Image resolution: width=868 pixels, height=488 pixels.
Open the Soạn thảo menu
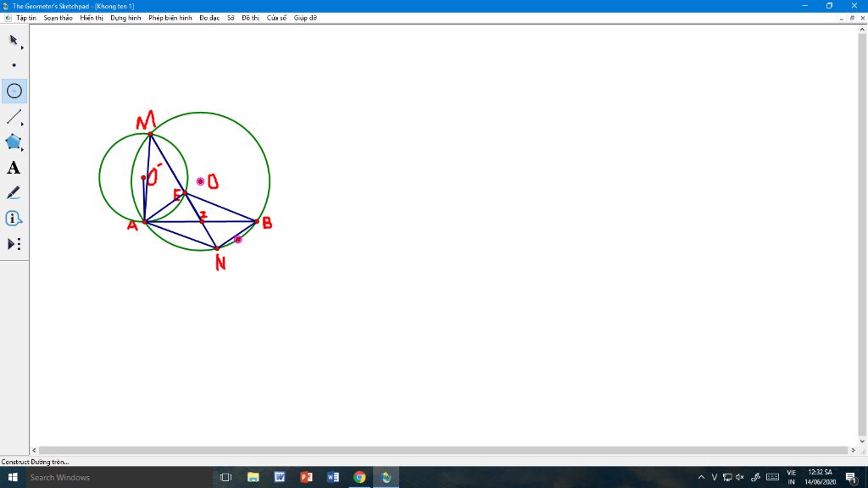(x=58, y=19)
